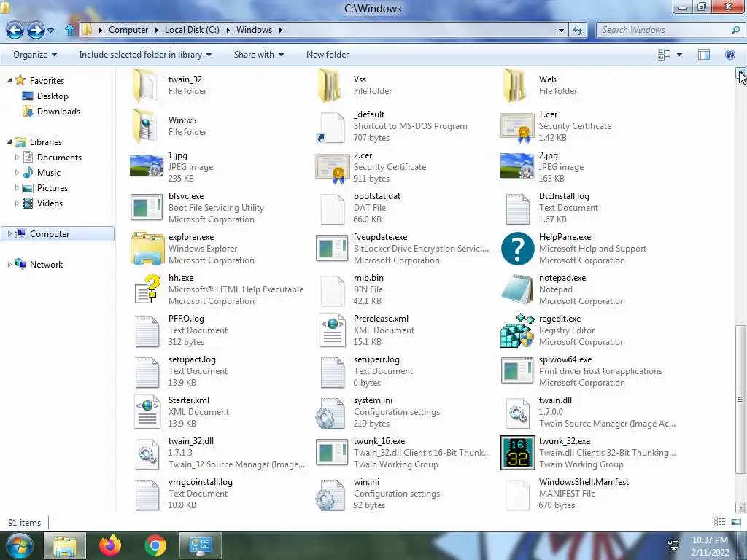Switch to details view in status bar
The height and width of the screenshot is (560, 747).
pos(719,522)
